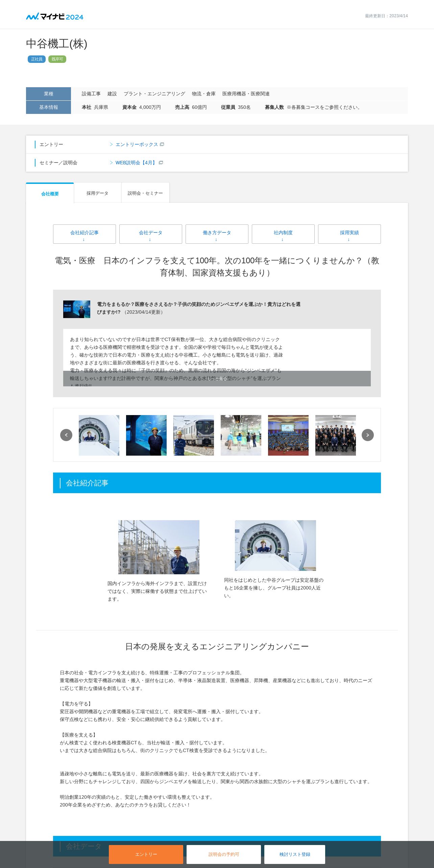Jump to 社内制度 section anchor
This screenshot has width=434, height=868.
[283, 234]
